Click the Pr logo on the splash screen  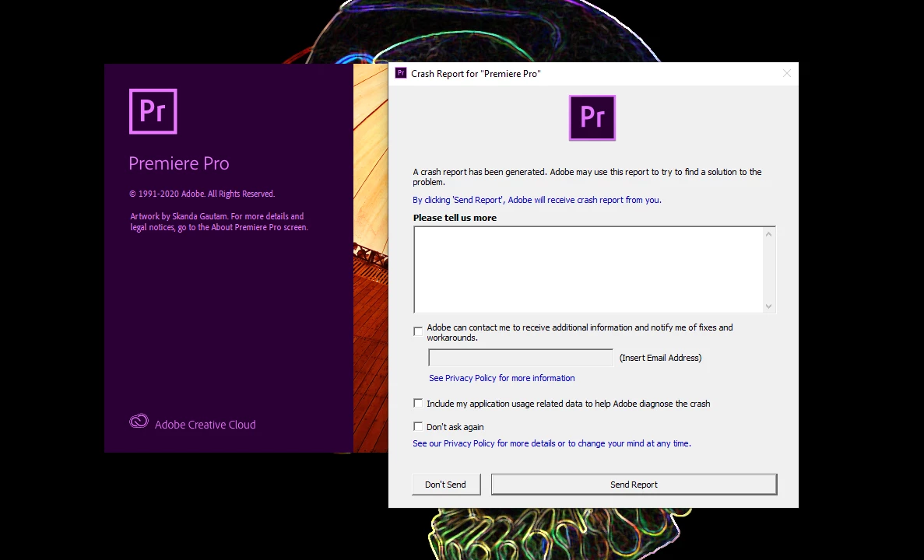coord(153,111)
